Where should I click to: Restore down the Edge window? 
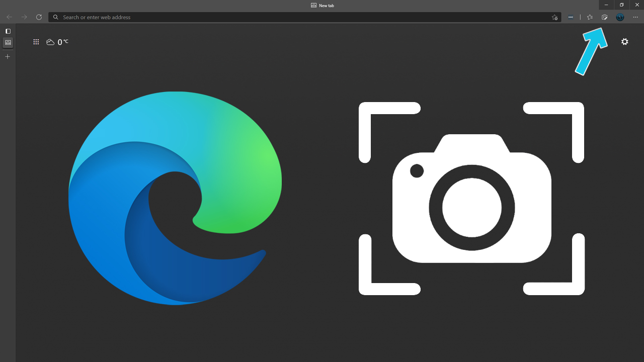621,5
